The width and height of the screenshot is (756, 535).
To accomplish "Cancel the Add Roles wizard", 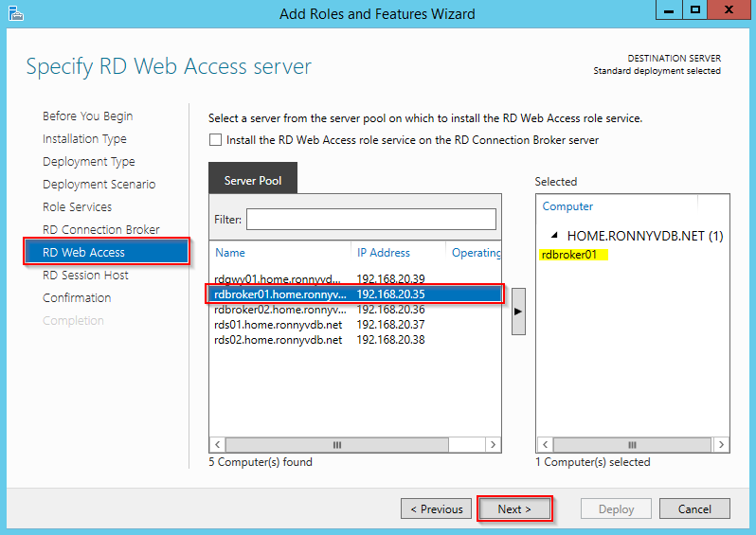I will click(x=694, y=509).
